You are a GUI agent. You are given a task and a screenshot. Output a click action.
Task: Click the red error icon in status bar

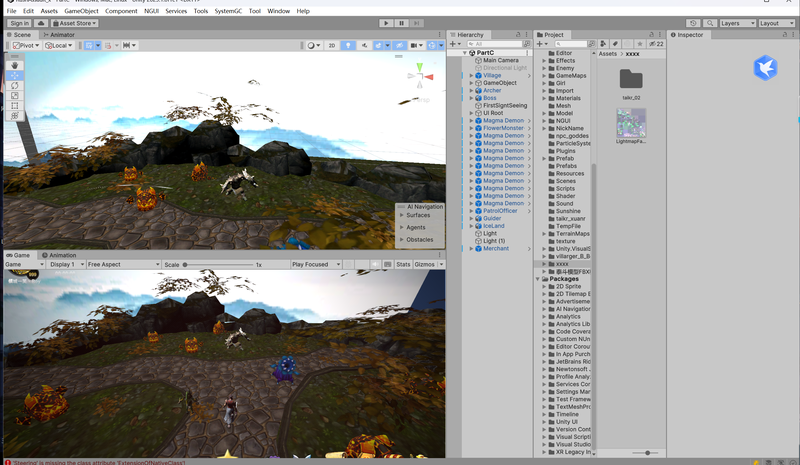pyautogui.click(x=7, y=462)
